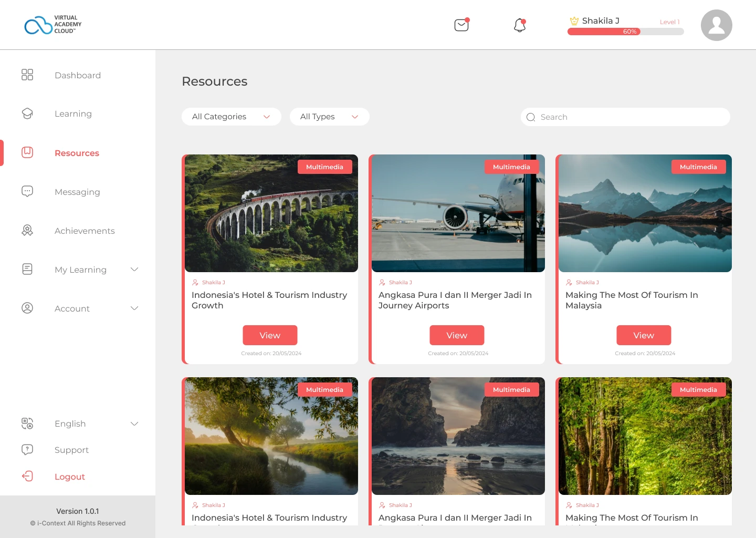The image size is (756, 538).
Task: Click author icon on first Malaysia Tourism card
Action: [x=569, y=283]
